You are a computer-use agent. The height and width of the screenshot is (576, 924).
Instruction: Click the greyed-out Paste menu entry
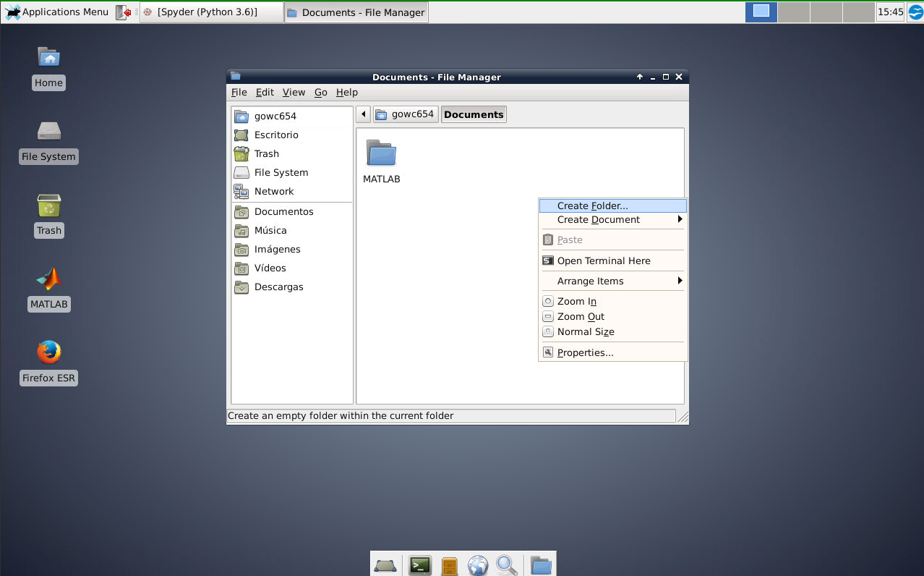click(x=612, y=240)
